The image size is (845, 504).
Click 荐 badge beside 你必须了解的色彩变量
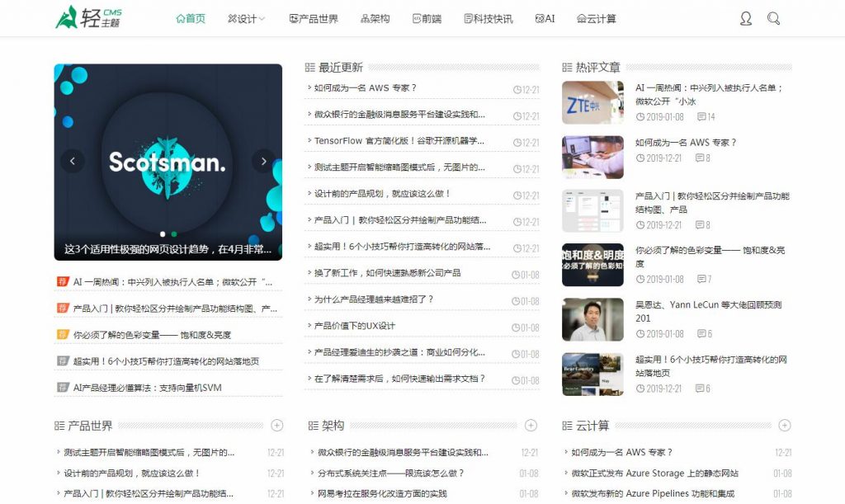[63, 334]
